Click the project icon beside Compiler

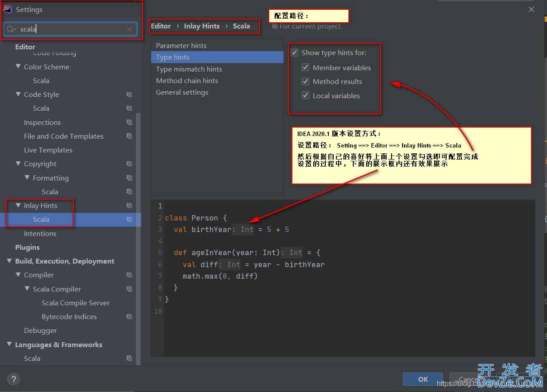129,275
